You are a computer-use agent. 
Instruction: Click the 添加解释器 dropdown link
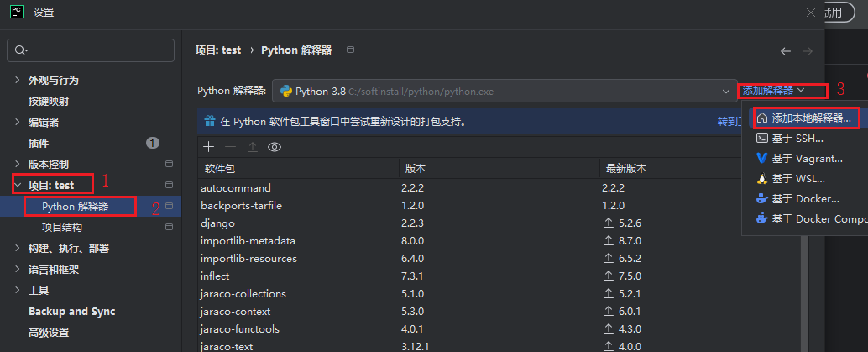[773, 91]
